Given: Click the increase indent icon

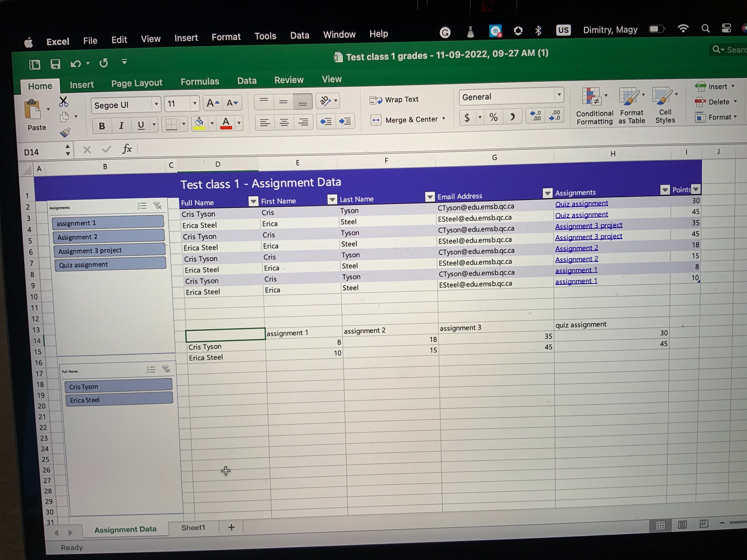Looking at the screenshot, I should 345,121.
